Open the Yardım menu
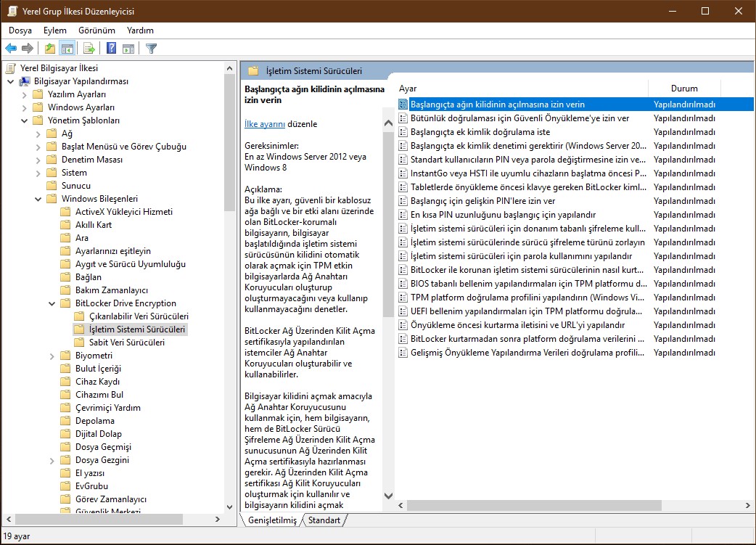The width and height of the screenshot is (756, 545). tap(140, 30)
